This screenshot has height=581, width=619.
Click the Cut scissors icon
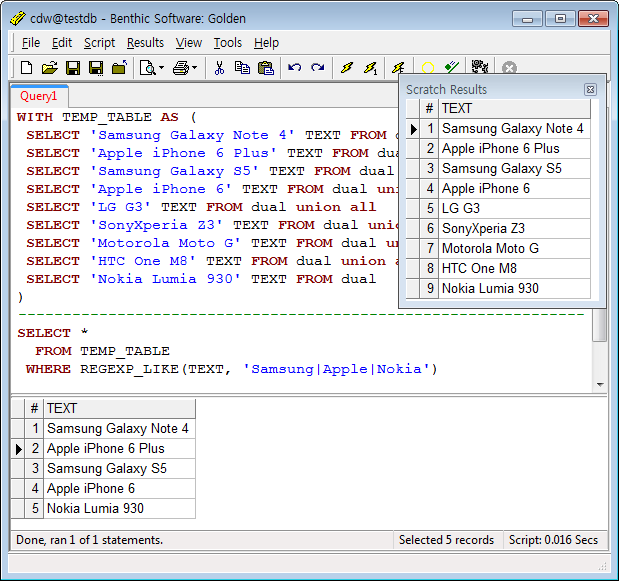point(219,68)
